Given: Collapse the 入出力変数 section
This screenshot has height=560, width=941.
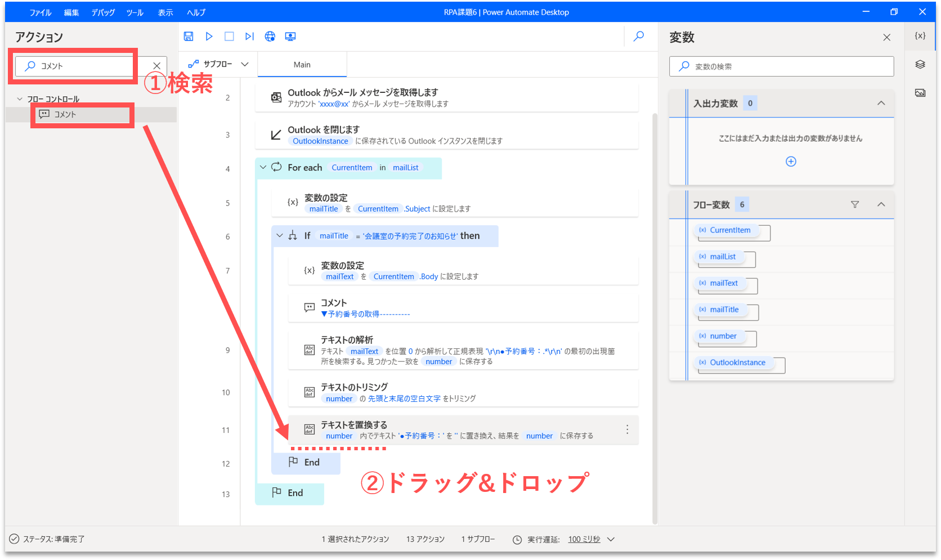Looking at the screenshot, I should [881, 103].
